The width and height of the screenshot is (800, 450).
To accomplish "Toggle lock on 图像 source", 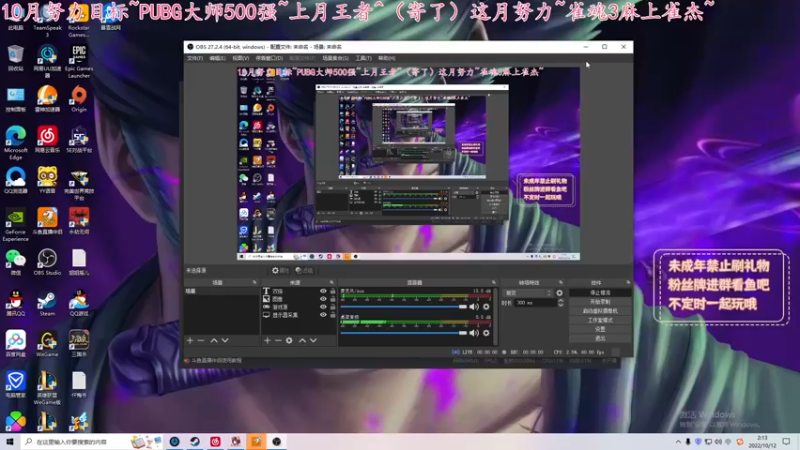I will (333, 299).
